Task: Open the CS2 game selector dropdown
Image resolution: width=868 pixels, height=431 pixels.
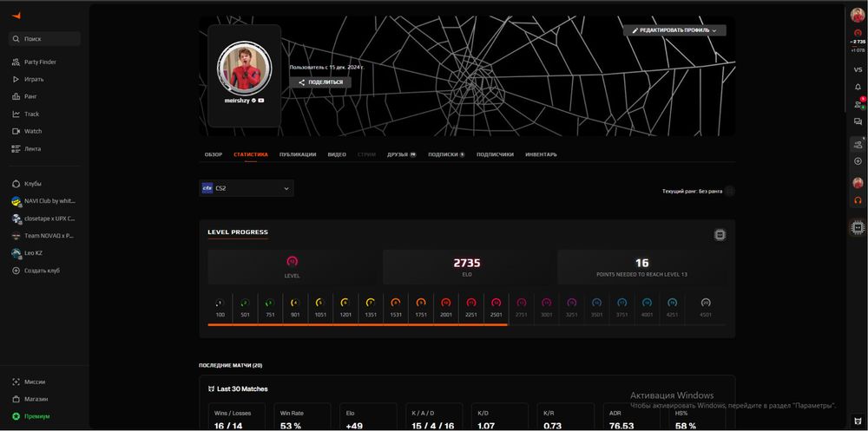Action: [247, 188]
